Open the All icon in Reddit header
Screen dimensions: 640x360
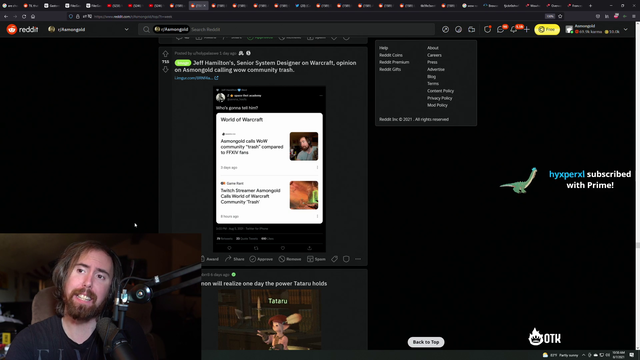click(458, 29)
